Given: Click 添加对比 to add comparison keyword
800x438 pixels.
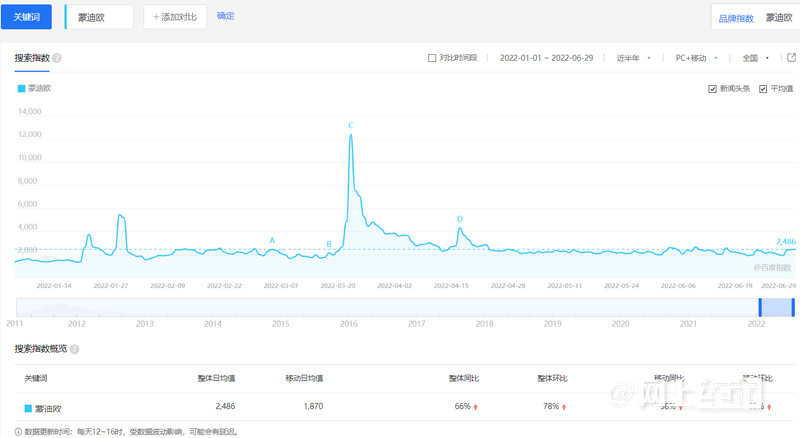Looking at the screenshot, I should tap(175, 17).
